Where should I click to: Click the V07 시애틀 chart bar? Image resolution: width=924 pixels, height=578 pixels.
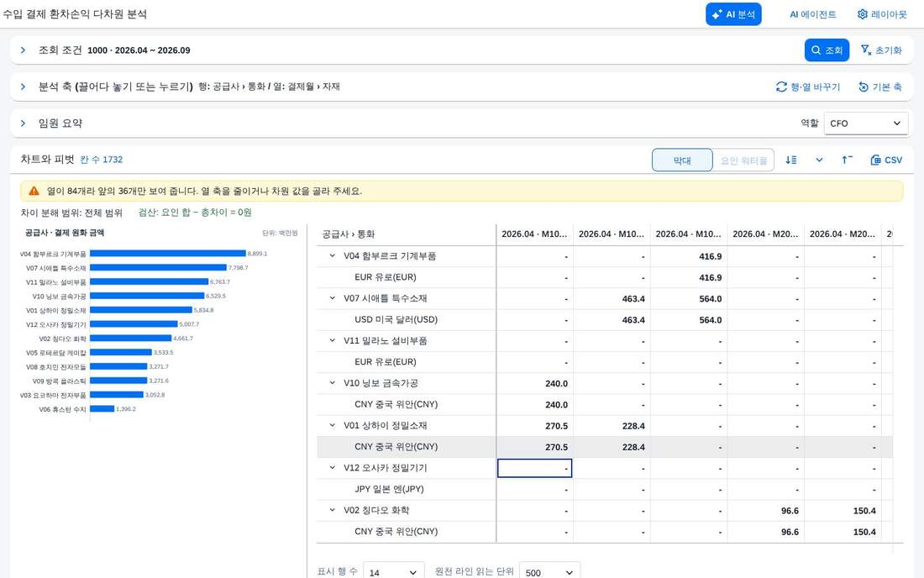click(159, 267)
